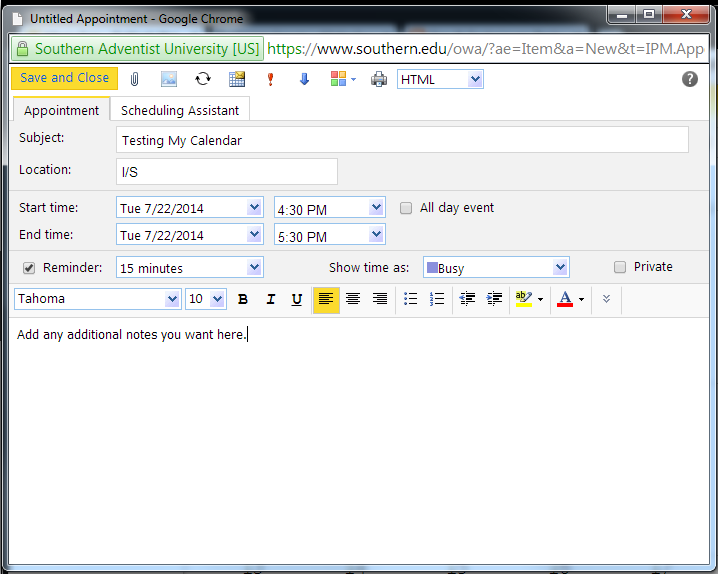Click the Location field containing I/S
The width and height of the screenshot is (718, 574).
point(227,172)
